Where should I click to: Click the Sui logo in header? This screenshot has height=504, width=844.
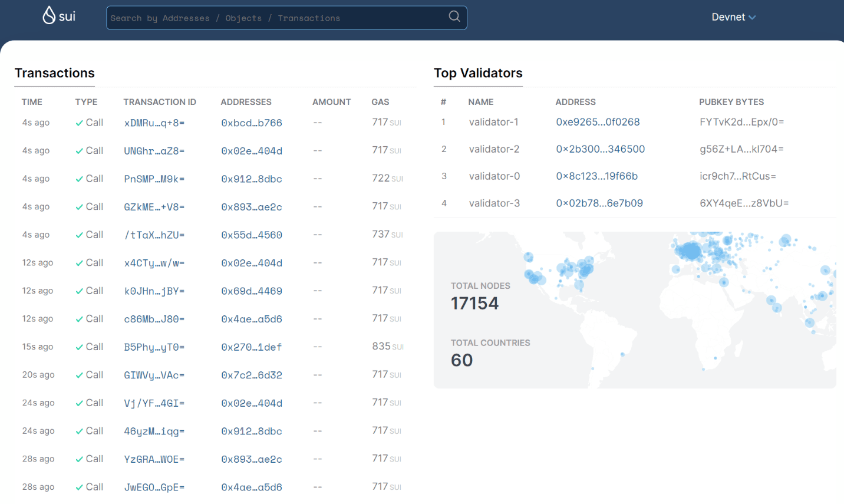click(59, 15)
